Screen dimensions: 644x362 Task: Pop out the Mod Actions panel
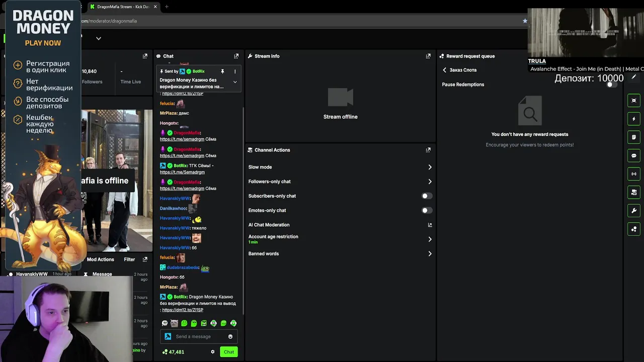click(x=145, y=259)
